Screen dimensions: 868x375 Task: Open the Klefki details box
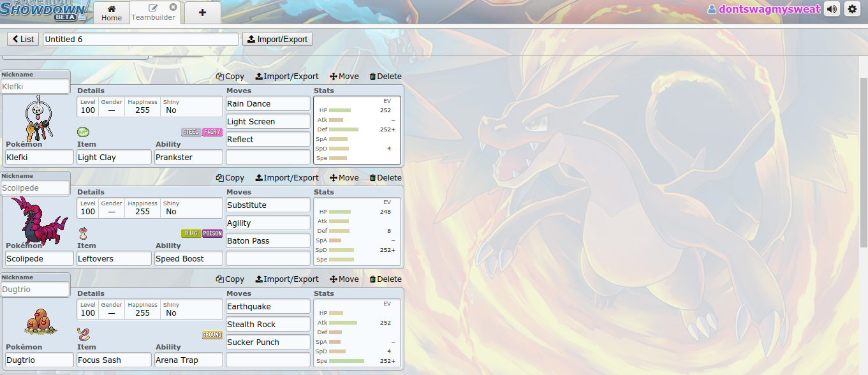[150, 107]
